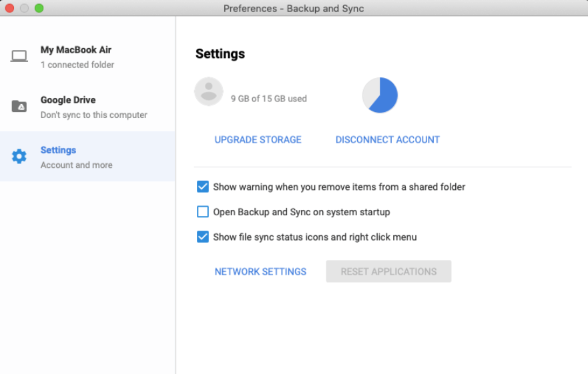
Task: Click the '9 GB of 15 GB used' text
Action: [269, 99]
